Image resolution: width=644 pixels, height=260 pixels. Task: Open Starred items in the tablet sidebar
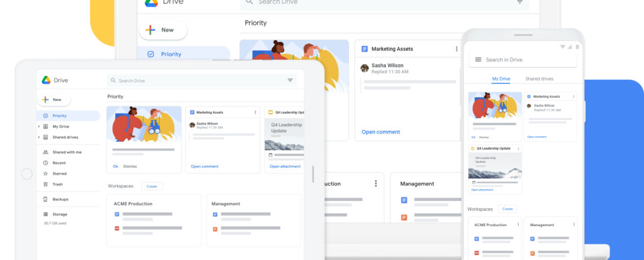pyautogui.click(x=59, y=174)
